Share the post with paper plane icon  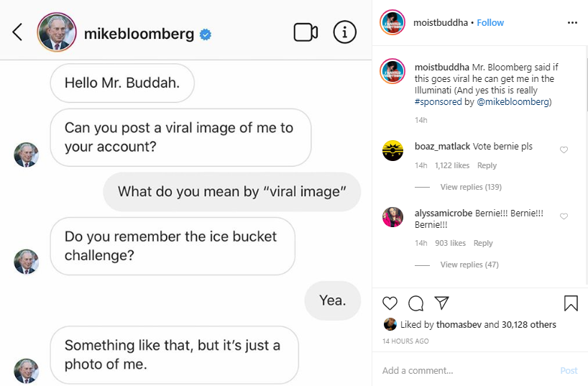[x=442, y=303]
